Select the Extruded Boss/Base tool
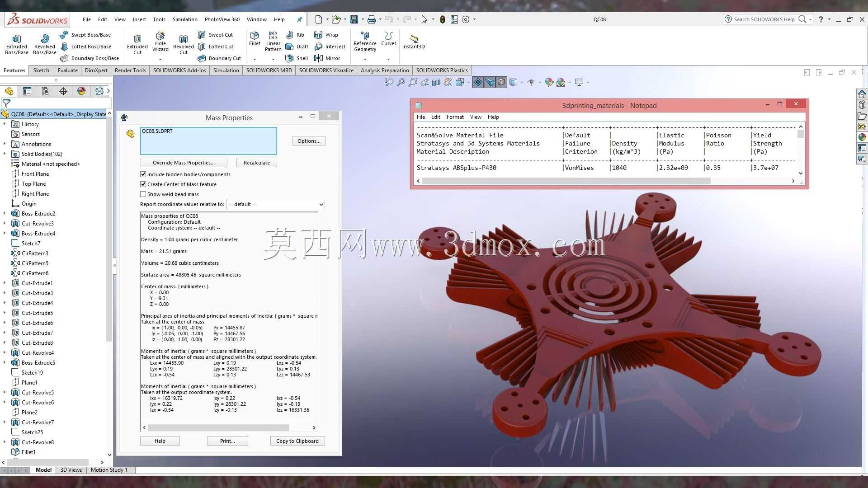868x488 pixels. (x=17, y=44)
